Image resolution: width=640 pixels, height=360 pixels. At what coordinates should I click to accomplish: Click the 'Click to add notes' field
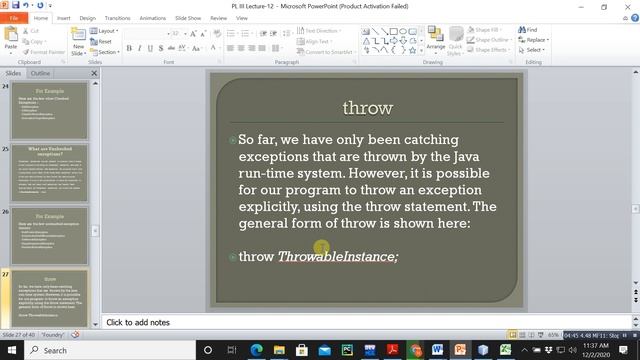pos(366,322)
